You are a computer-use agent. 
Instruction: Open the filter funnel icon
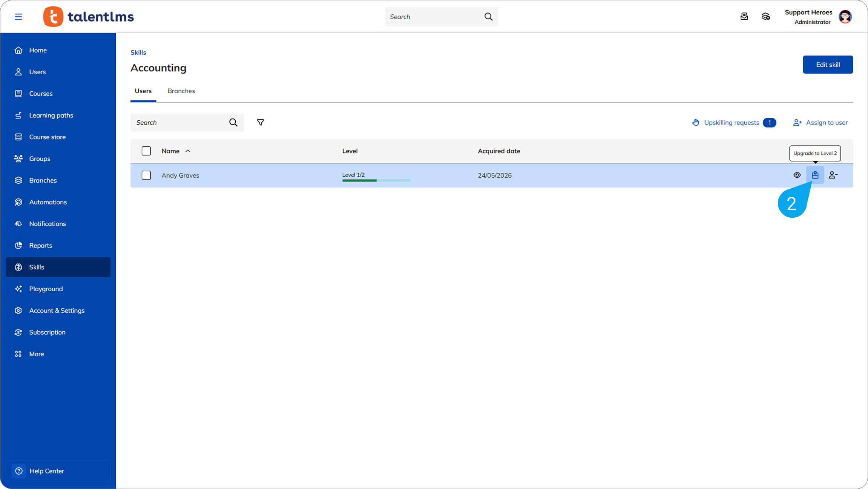261,122
